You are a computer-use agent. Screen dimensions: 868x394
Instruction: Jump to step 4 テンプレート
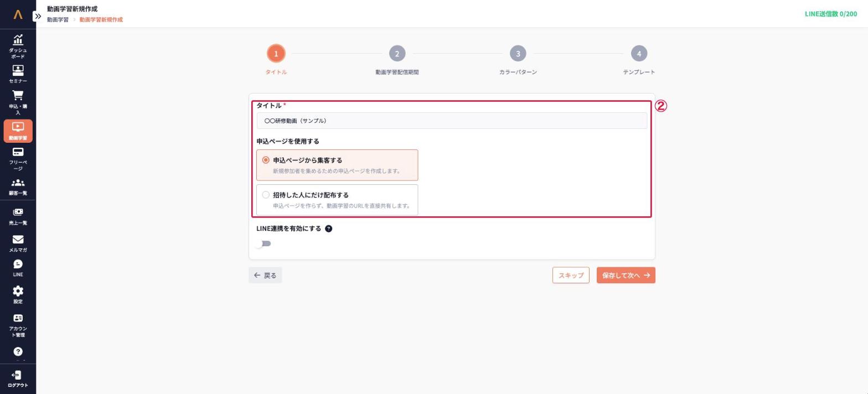click(639, 54)
